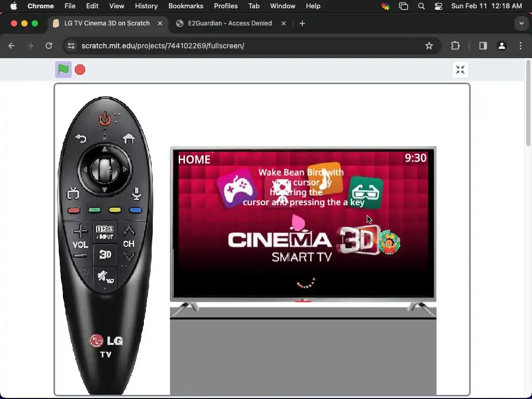The width and height of the screenshot is (532, 399).
Task: Open the orange music note app on the TV
Action: pos(325,179)
